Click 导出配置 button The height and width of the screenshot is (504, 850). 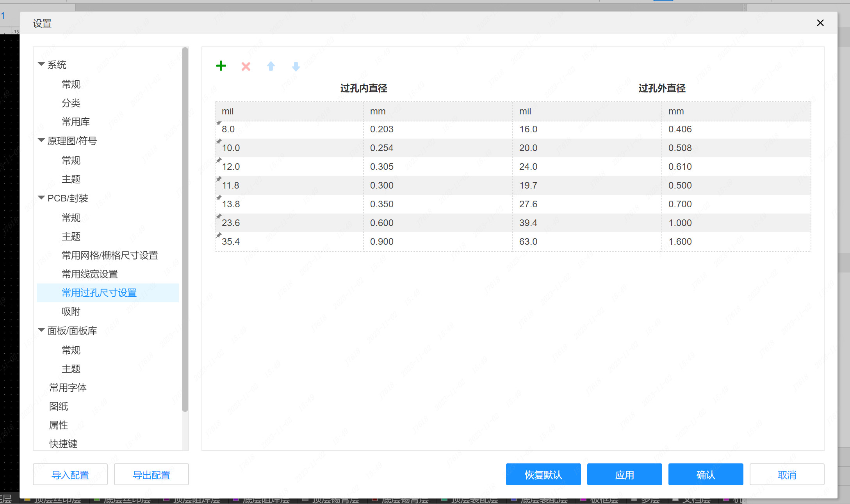click(151, 474)
